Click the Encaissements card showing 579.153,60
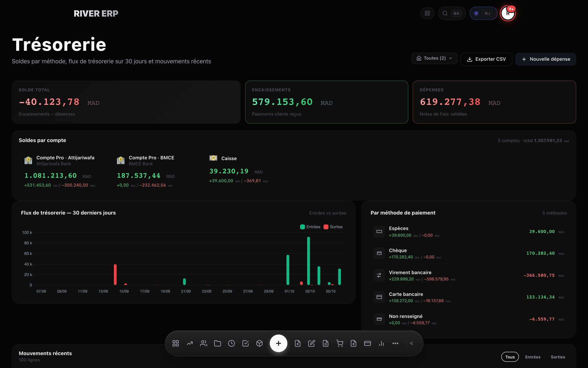The height and width of the screenshot is (368, 588). (327, 102)
